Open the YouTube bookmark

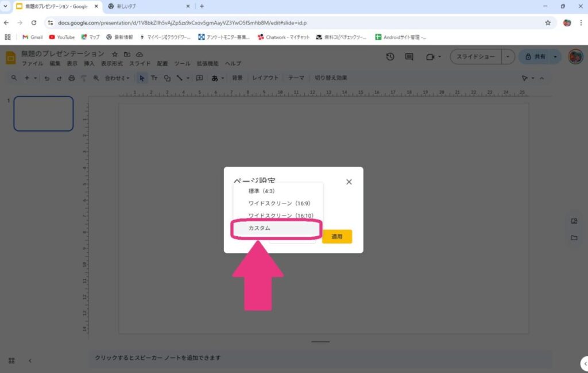pos(62,37)
